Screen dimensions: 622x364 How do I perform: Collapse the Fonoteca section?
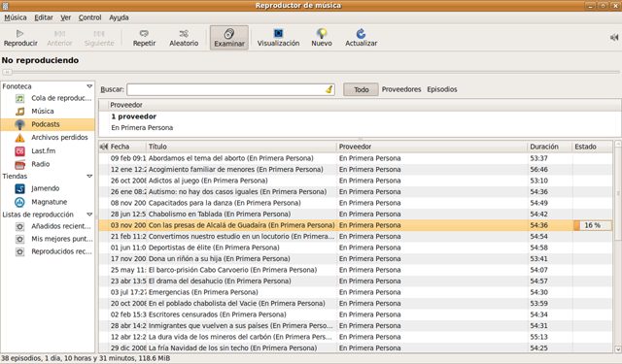(89, 86)
